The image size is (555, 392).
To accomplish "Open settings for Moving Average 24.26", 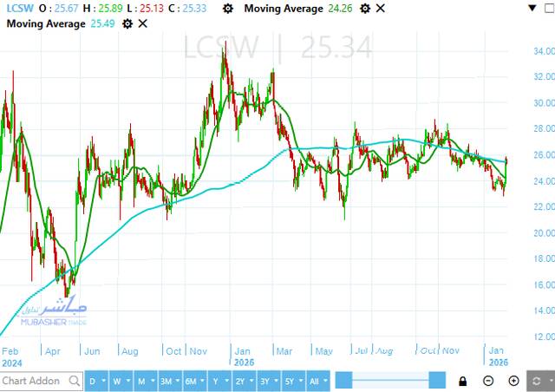I will (365, 8).
